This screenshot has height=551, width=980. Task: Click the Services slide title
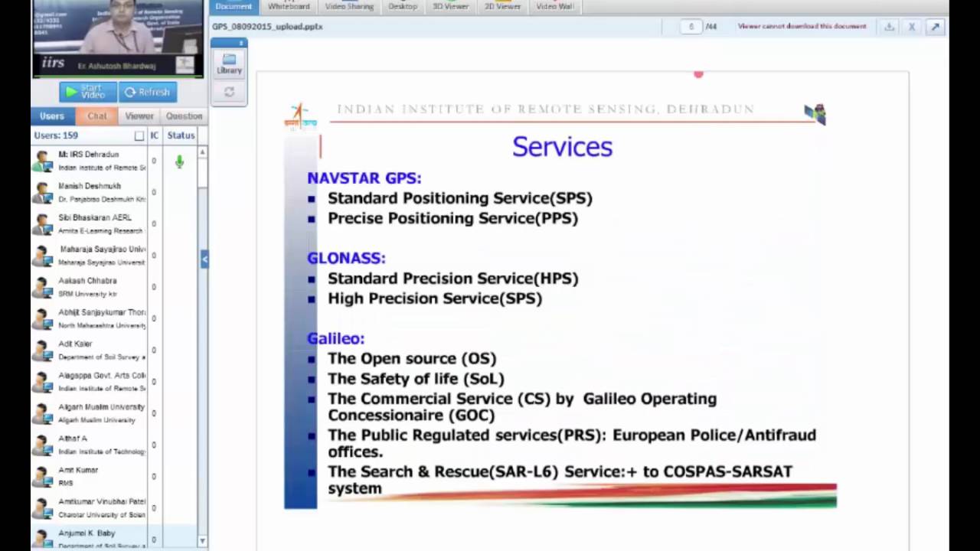click(x=562, y=146)
